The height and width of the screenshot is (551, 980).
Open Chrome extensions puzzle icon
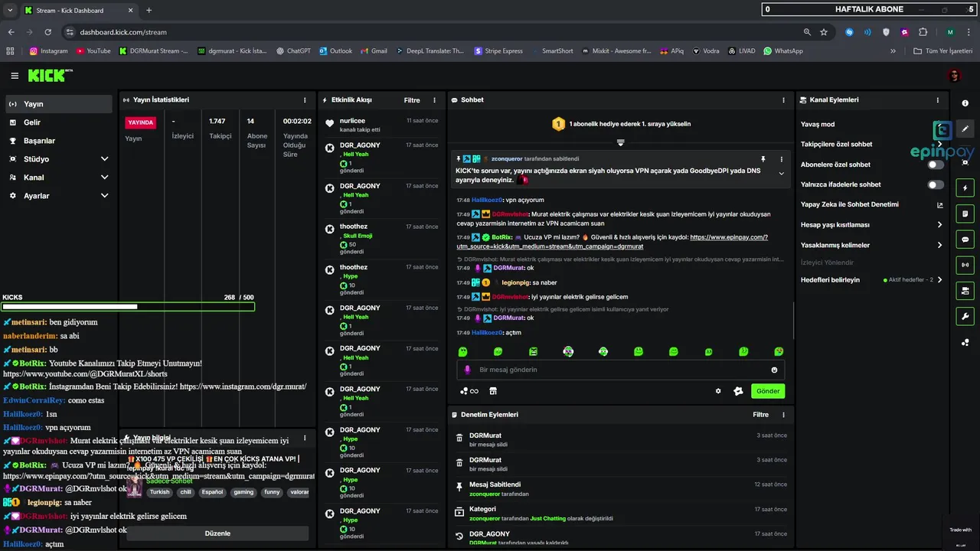(x=923, y=32)
